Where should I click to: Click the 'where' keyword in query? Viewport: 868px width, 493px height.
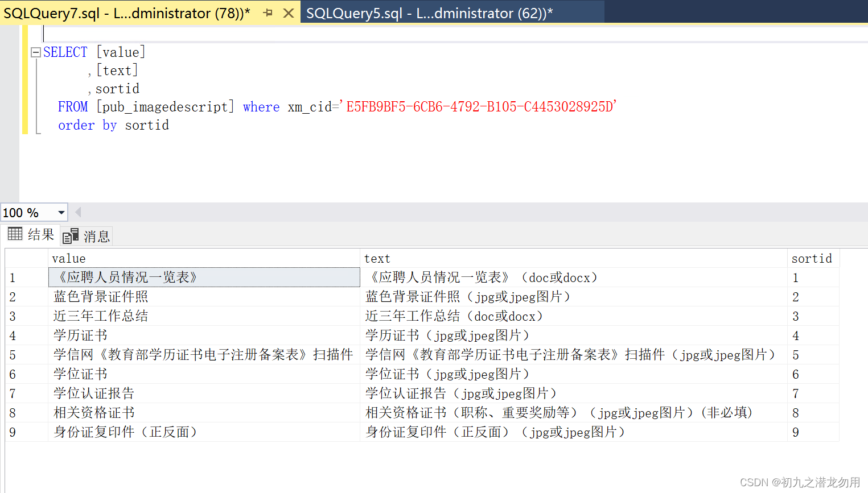(x=261, y=107)
